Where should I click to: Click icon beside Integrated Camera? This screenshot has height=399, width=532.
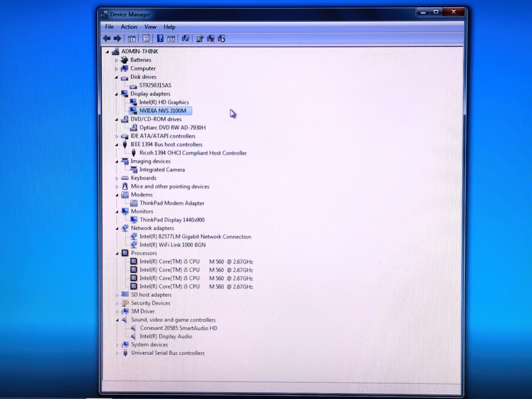pyautogui.click(x=133, y=170)
